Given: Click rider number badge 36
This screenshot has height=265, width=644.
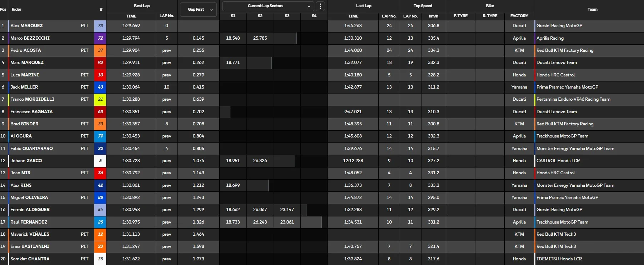Looking at the screenshot, I should pos(100,173).
